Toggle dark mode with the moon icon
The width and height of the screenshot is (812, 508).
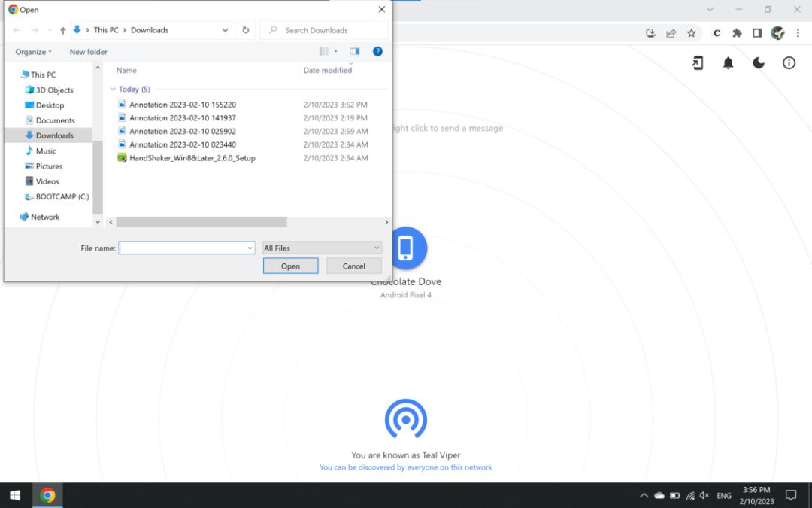tap(759, 63)
